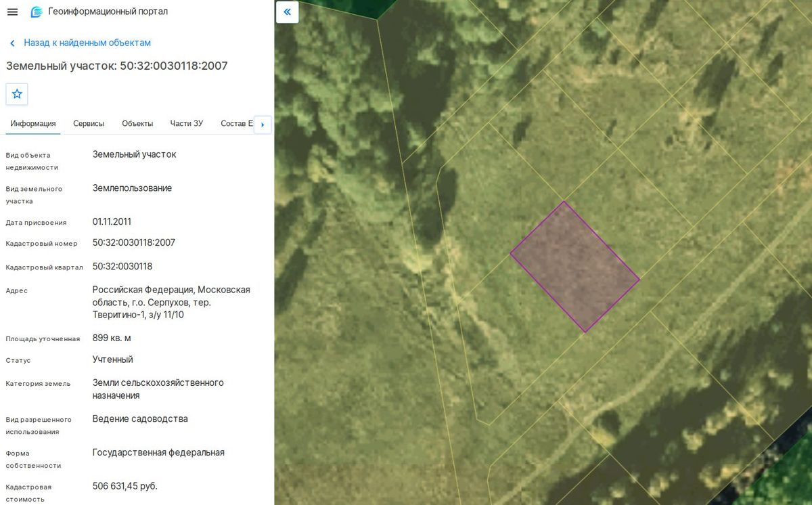The image size is (812, 505).
Task: Click cadastral cost 506 631,45 руб.
Action: 125,485
